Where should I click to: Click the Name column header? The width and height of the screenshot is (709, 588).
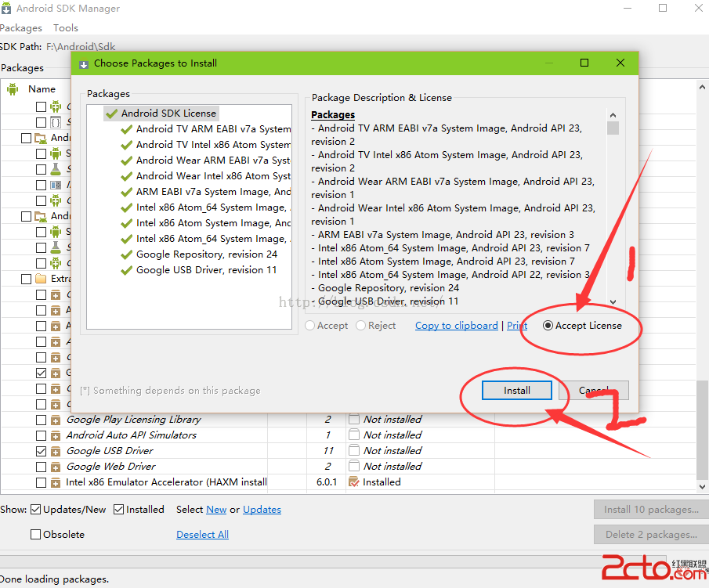click(42, 89)
